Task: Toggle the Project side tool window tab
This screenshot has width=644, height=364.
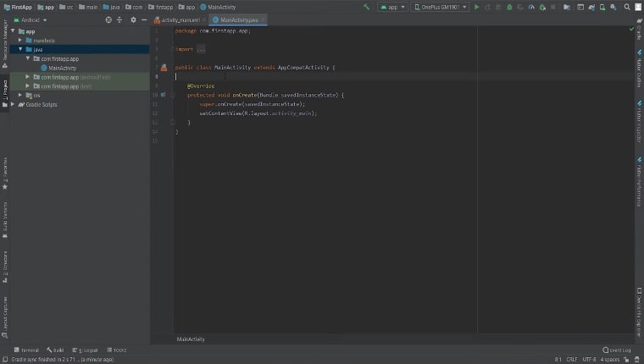Action: coord(5,93)
